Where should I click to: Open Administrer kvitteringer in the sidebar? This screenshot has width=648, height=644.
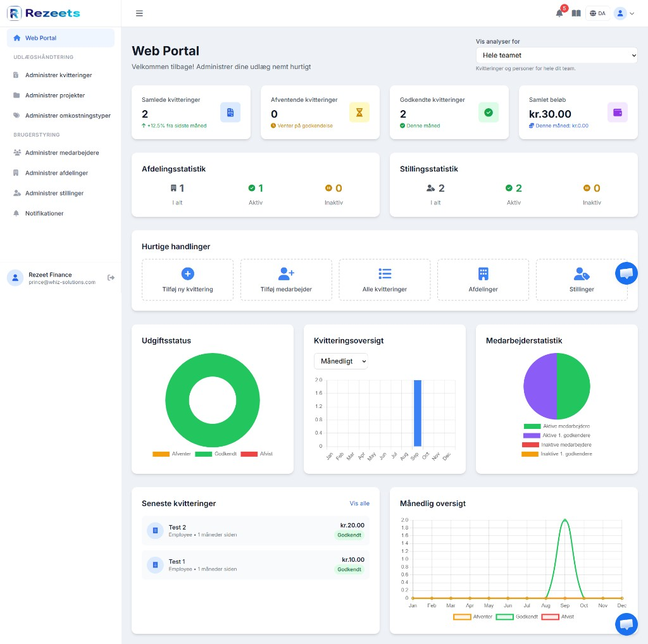click(61, 75)
